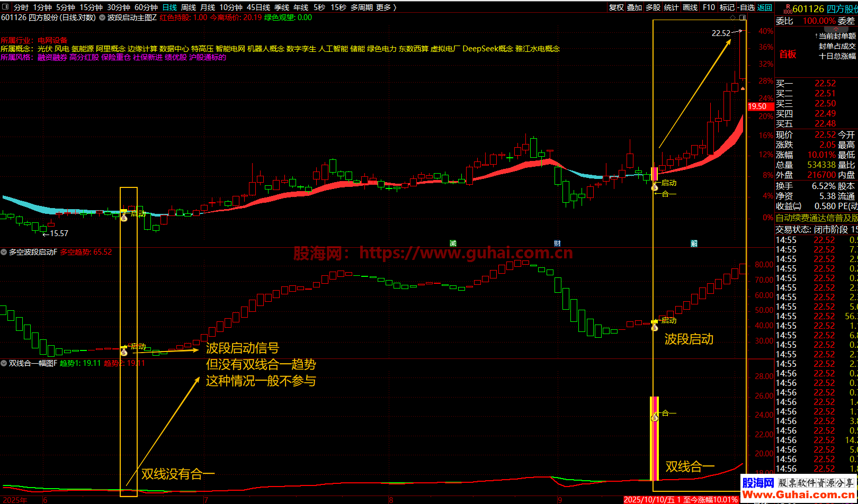Image resolution: width=858 pixels, height=504 pixels.
Task: Click the panel layout icon left of 分时
Action: 6,7
